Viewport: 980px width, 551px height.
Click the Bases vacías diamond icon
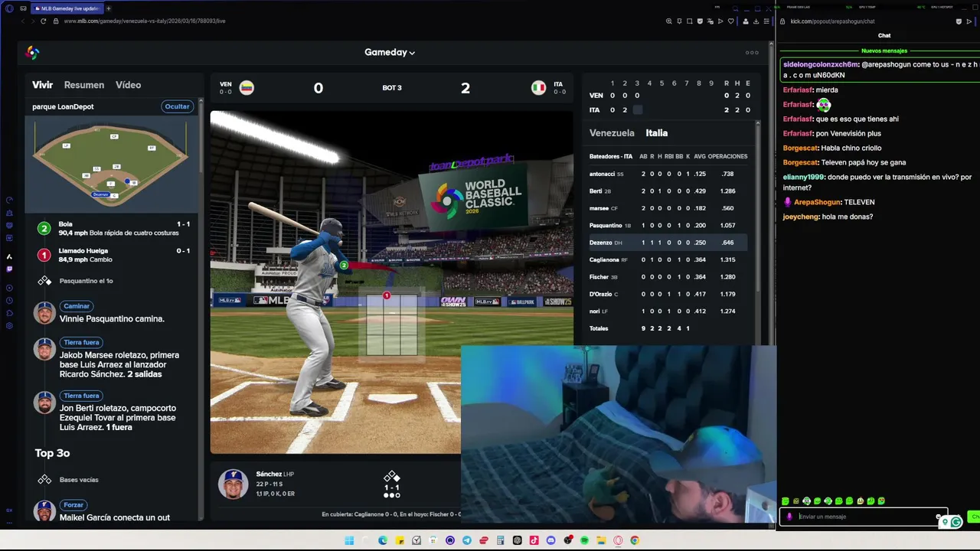[44, 480]
